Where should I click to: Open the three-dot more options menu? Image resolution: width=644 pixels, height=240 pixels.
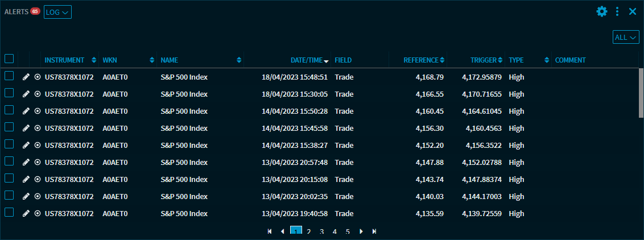pos(617,11)
